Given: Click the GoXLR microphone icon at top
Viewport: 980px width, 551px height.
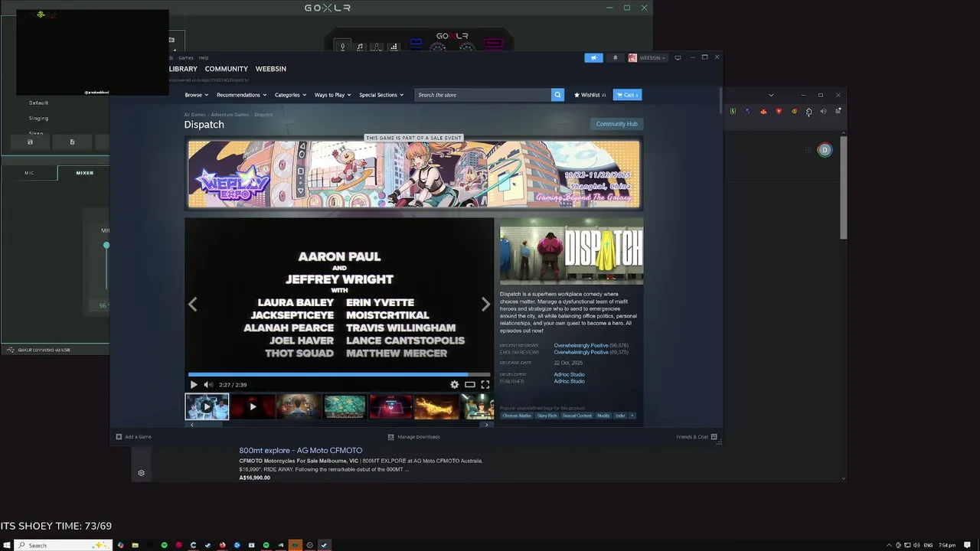Looking at the screenshot, I should pyautogui.click(x=342, y=47).
